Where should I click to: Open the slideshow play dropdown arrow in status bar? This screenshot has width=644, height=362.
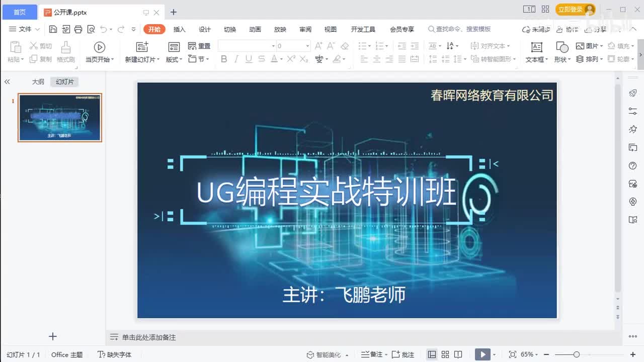(x=494, y=354)
